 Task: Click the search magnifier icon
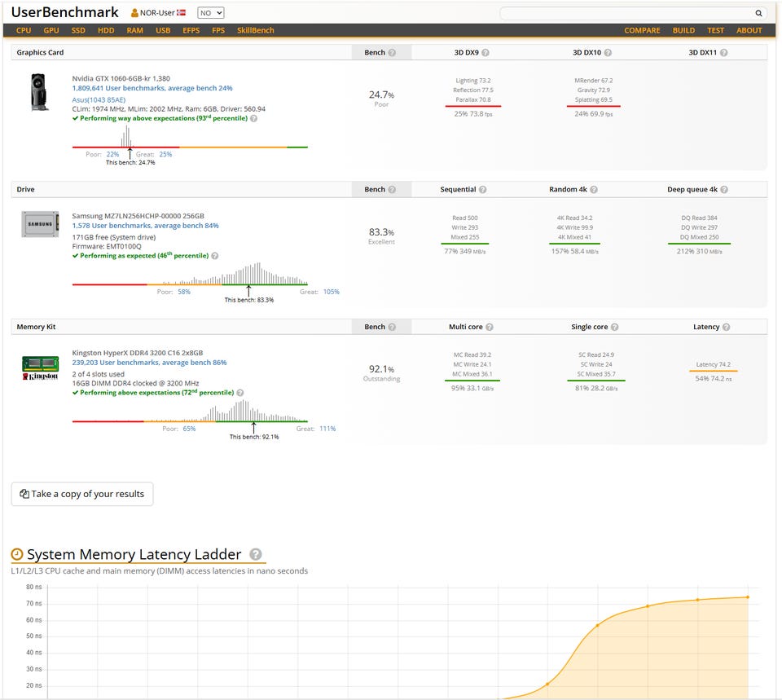point(758,13)
